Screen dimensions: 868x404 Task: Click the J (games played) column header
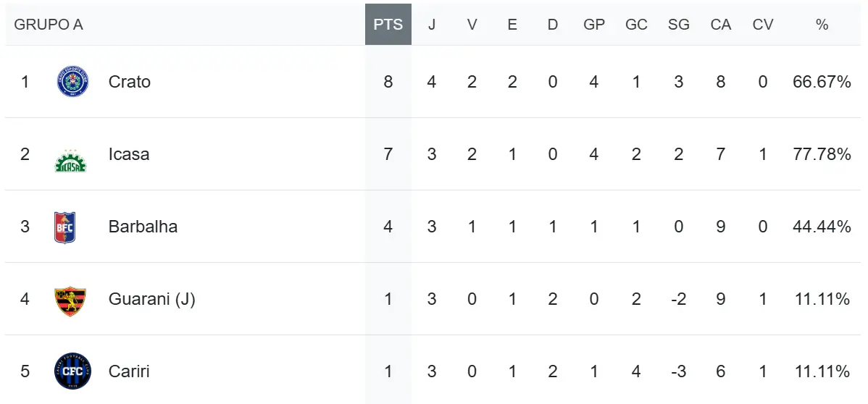click(432, 25)
